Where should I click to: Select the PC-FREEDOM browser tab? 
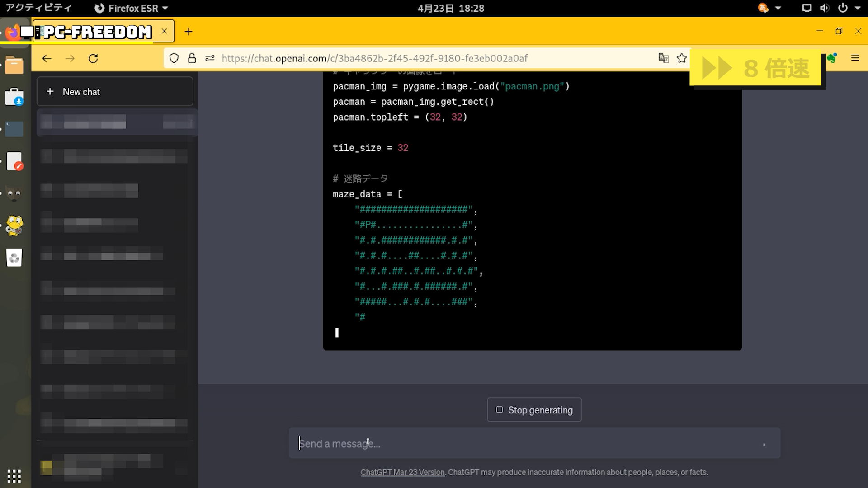[97, 32]
